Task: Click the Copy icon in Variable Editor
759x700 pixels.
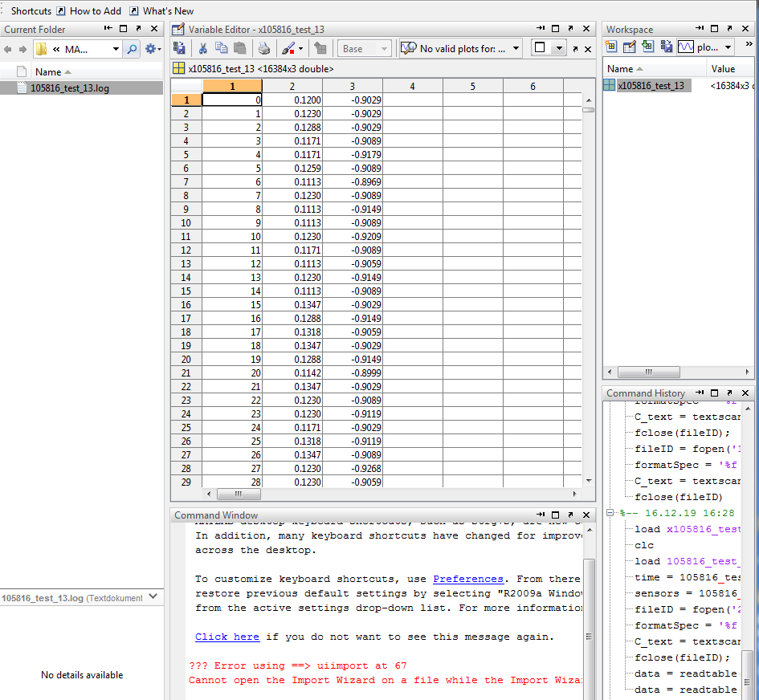Action: (222, 49)
